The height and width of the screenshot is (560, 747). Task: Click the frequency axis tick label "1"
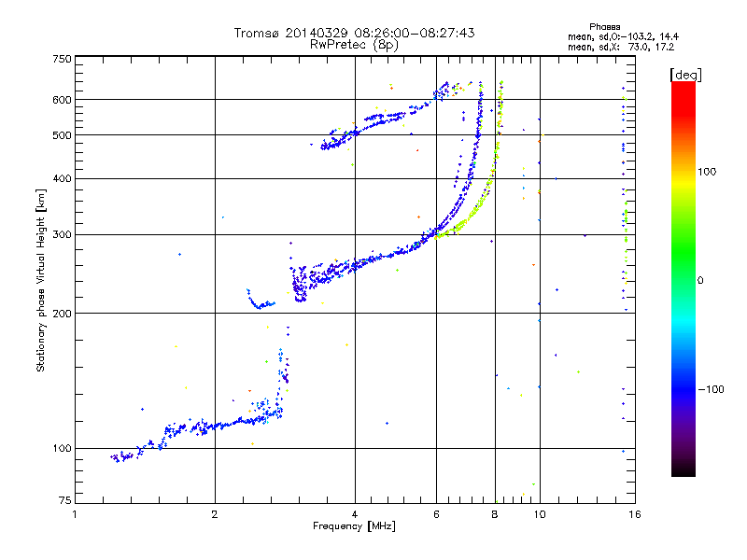pyautogui.click(x=75, y=514)
